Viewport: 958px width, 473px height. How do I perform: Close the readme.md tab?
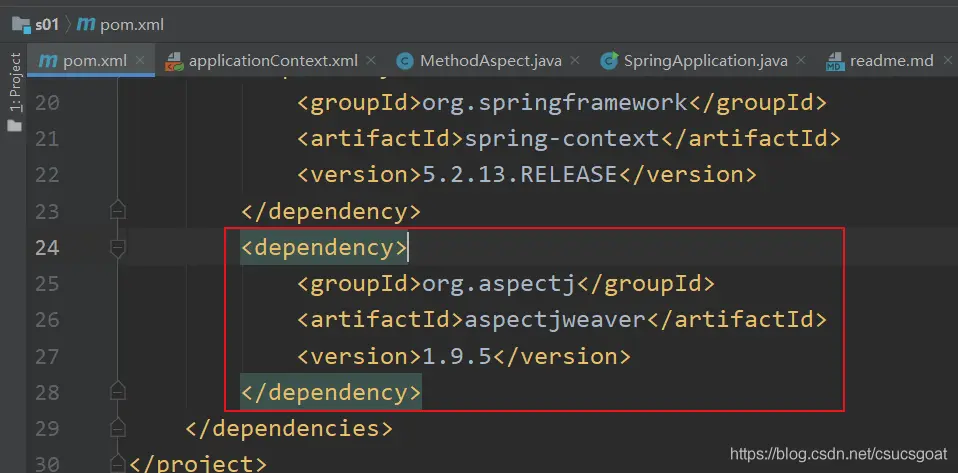(948, 60)
